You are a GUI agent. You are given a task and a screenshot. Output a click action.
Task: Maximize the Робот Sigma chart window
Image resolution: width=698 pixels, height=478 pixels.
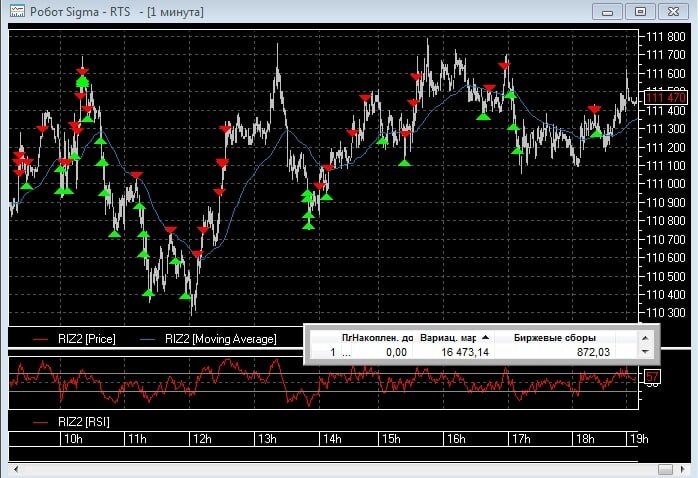pos(640,12)
